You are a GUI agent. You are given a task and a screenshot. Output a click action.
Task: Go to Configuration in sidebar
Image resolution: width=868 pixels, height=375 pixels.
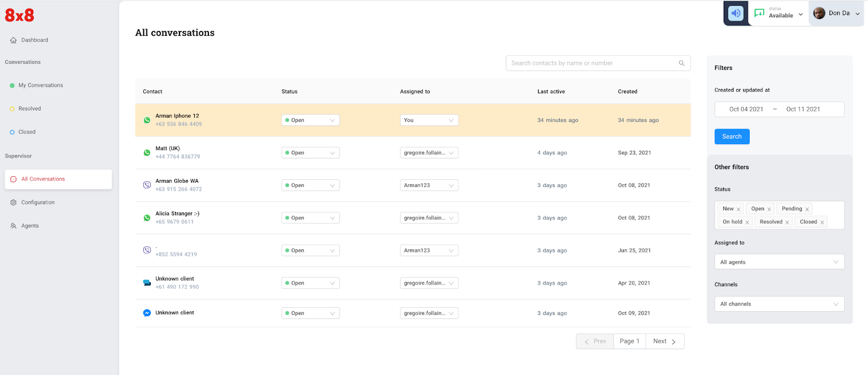point(38,203)
